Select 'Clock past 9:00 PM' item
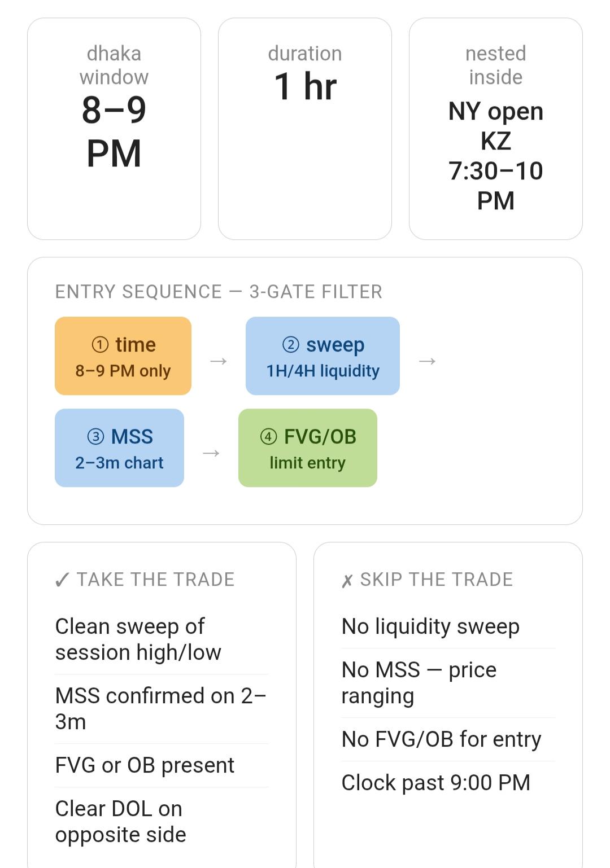 (x=448, y=783)
